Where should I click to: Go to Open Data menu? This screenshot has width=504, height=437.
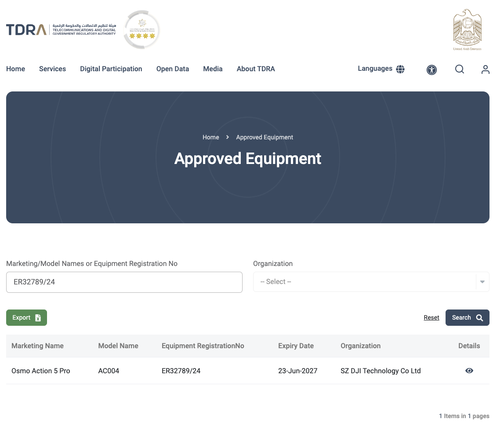pos(173,69)
